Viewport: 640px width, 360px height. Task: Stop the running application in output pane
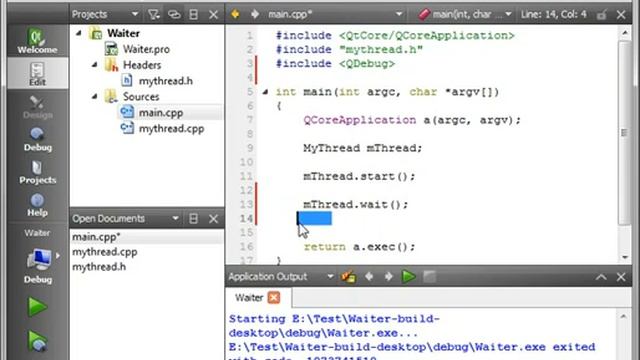[429, 277]
